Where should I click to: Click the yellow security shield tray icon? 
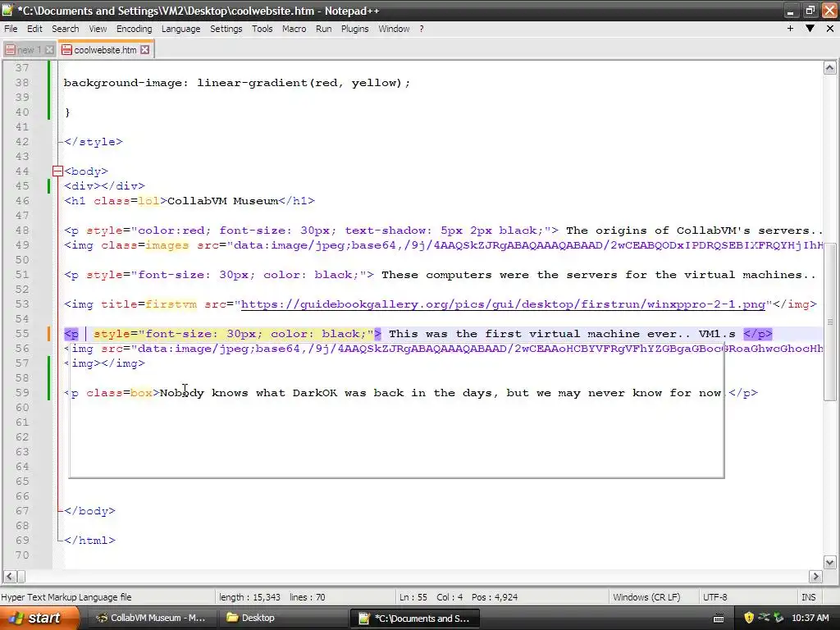tap(749, 619)
